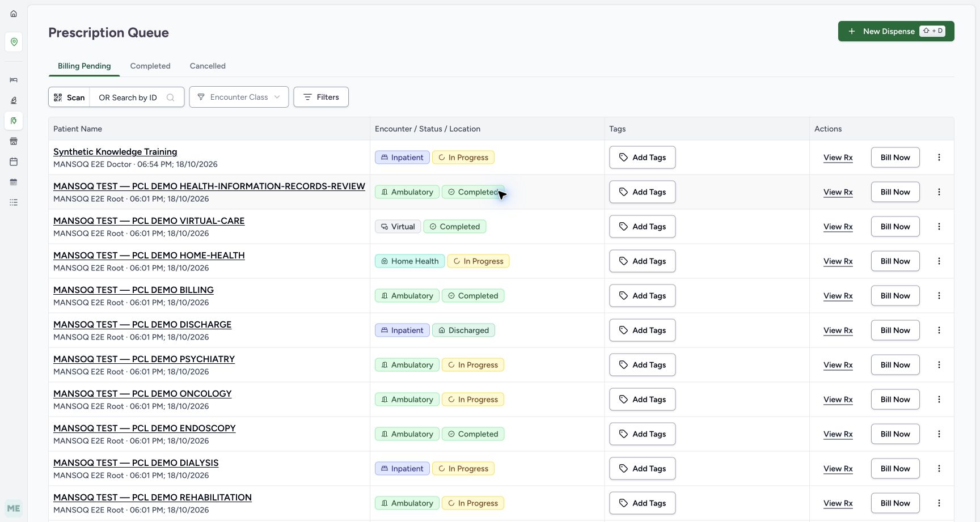Open the calendar outline sidebar icon
The height and width of the screenshot is (522, 980).
14,162
